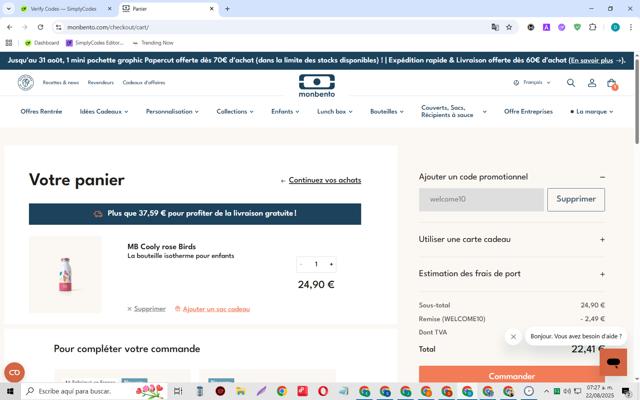The height and width of the screenshot is (400, 640).
Task: Click the translate page icon in address bar
Action: pos(495,27)
